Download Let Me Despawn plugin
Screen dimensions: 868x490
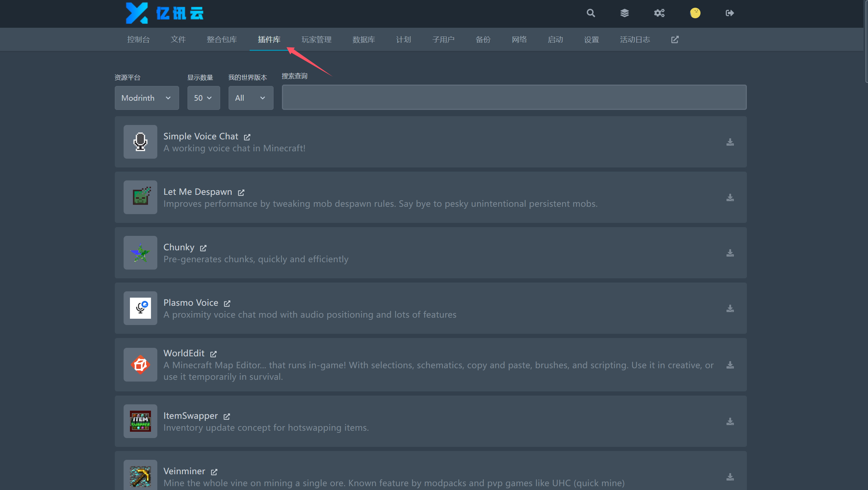(730, 197)
